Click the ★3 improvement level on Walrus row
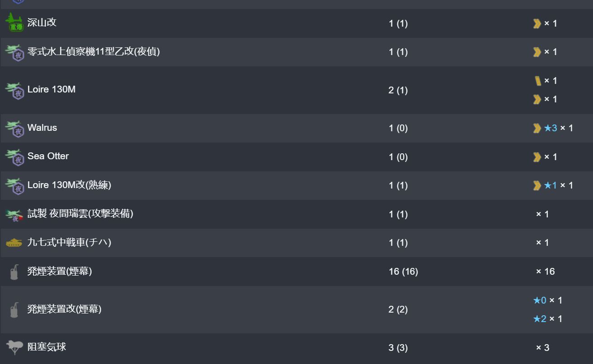This screenshot has width=593, height=364. [x=551, y=128]
